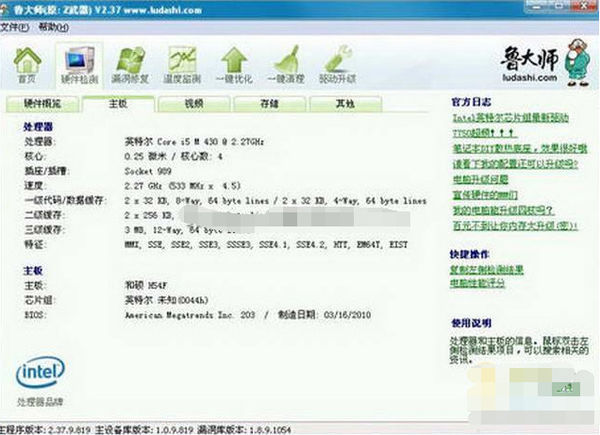600x435 pixels.
Task: Switch to the 硬件概览 tab
Action: click(41, 103)
